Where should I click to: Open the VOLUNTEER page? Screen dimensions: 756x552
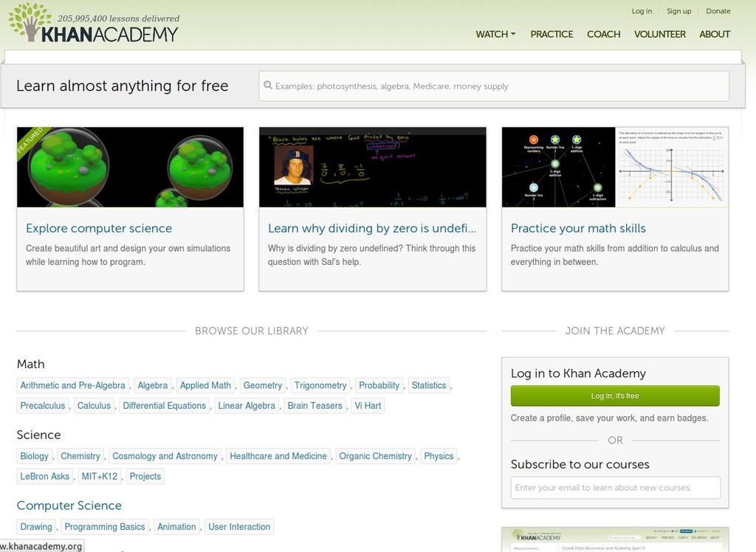[x=659, y=34]
